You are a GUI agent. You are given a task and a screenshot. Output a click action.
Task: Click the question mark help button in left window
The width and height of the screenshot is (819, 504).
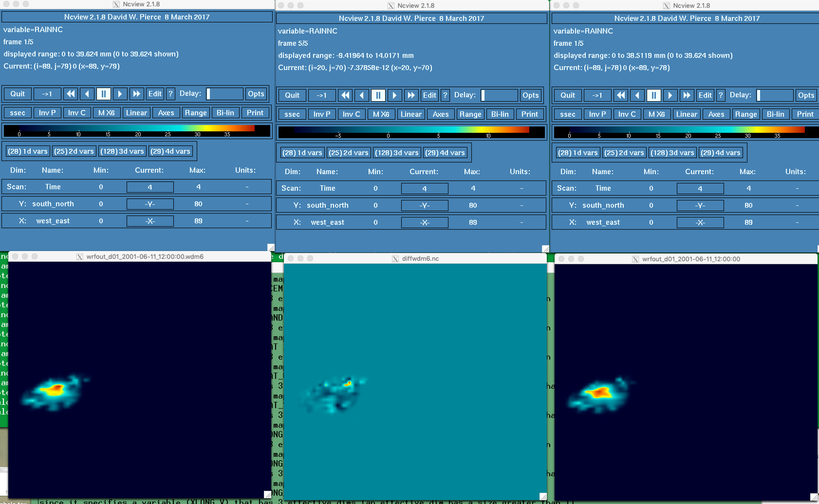(170, 94)
